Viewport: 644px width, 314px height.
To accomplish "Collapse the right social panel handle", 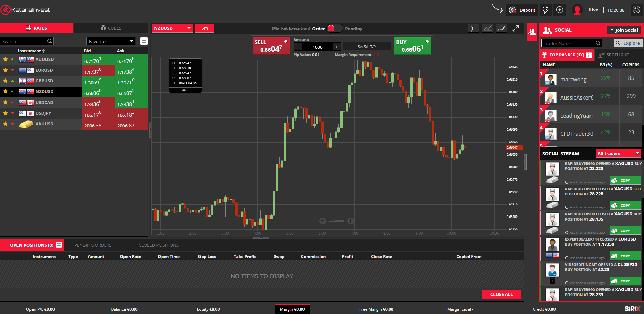I will coord(525,162).
